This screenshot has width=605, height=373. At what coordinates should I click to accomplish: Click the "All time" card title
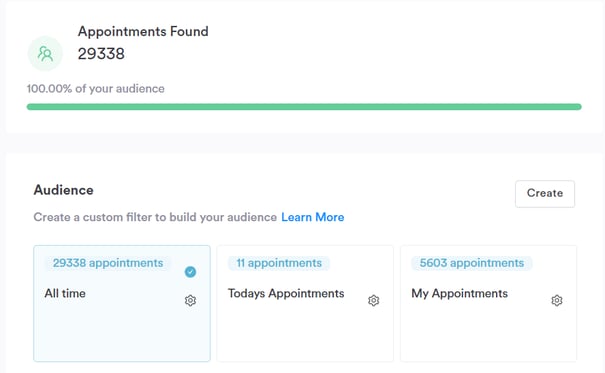[x=65, y=293]
